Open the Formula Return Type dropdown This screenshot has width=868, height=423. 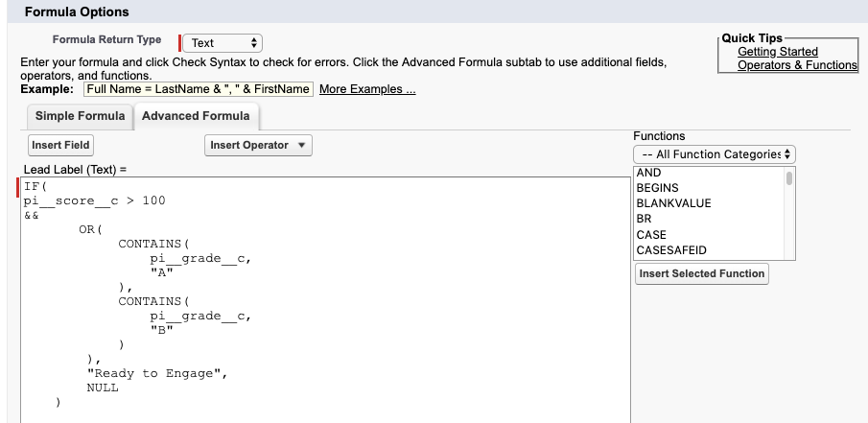pyautogui.click(x=223, y=42)
